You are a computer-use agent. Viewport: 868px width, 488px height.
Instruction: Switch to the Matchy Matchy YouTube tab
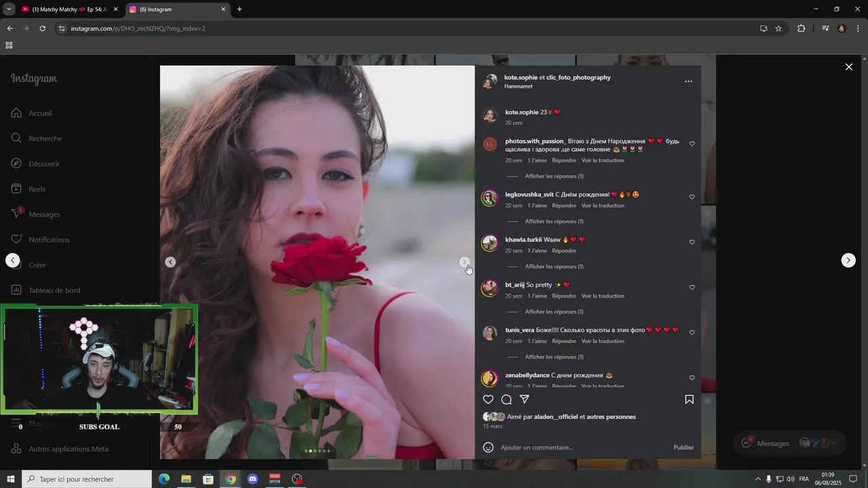click(x=69, y=9)
